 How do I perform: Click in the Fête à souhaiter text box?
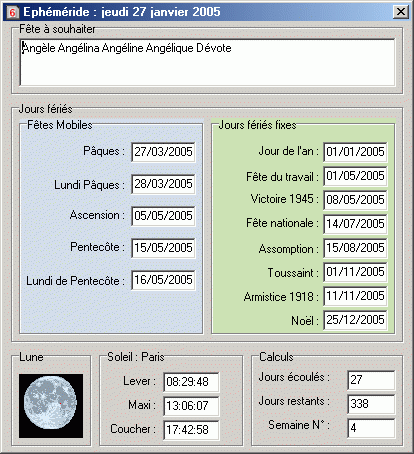pos(207,62)
